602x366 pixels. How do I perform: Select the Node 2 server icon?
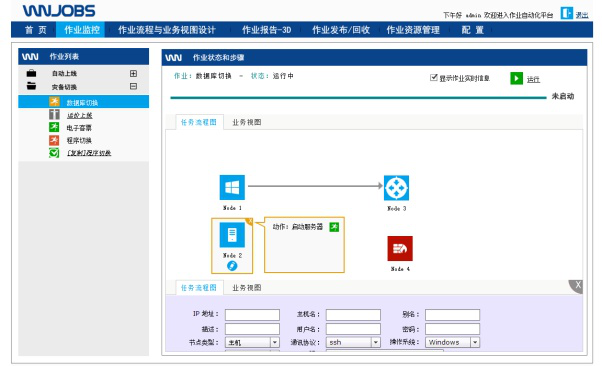coord(232,235)
